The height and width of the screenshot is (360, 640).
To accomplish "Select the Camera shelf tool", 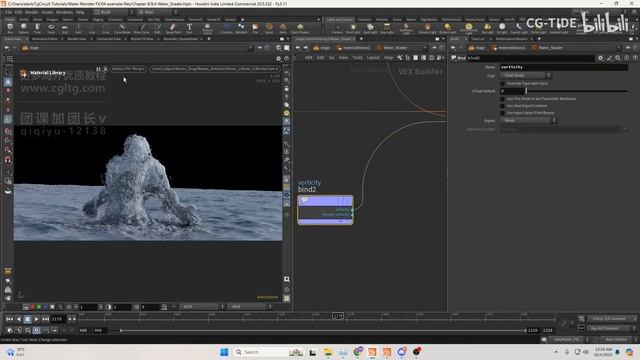I will coord(337,28).
